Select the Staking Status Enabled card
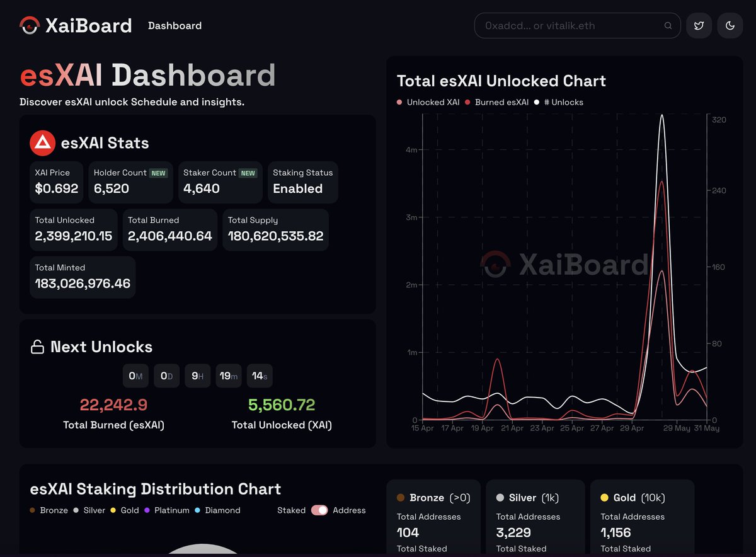The width and height of the screenshot is (756, 557). (302, 182)
